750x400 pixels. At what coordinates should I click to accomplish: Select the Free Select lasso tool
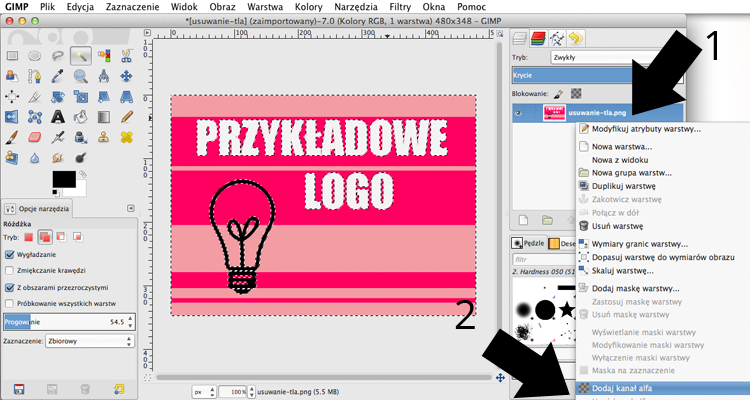tap(57, 56)
